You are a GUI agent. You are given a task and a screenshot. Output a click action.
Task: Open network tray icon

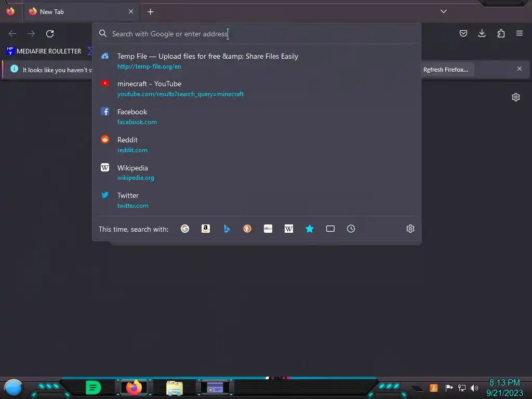[x=462, y=388]
